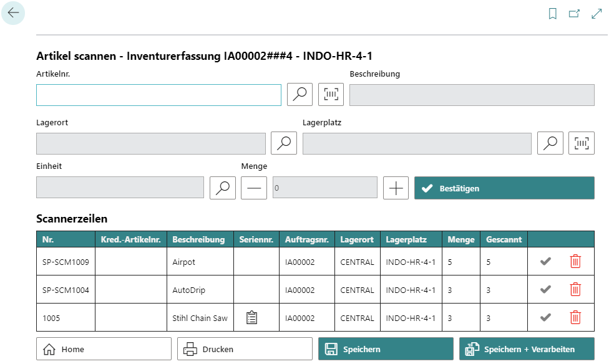Image resolution: width=614 pixels, height=364 pixels.
Task: Click the Speichern + Verarbeiten button
Action: (x=527, y=349)
